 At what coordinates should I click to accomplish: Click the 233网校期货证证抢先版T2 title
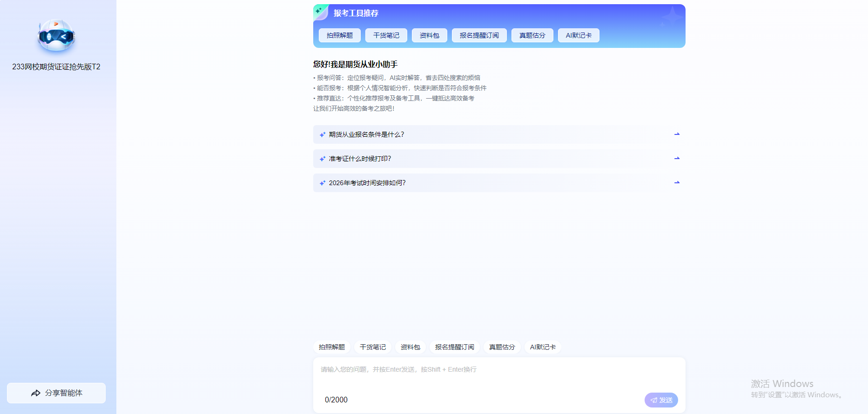pyautogui.click(x=56, y=67)
